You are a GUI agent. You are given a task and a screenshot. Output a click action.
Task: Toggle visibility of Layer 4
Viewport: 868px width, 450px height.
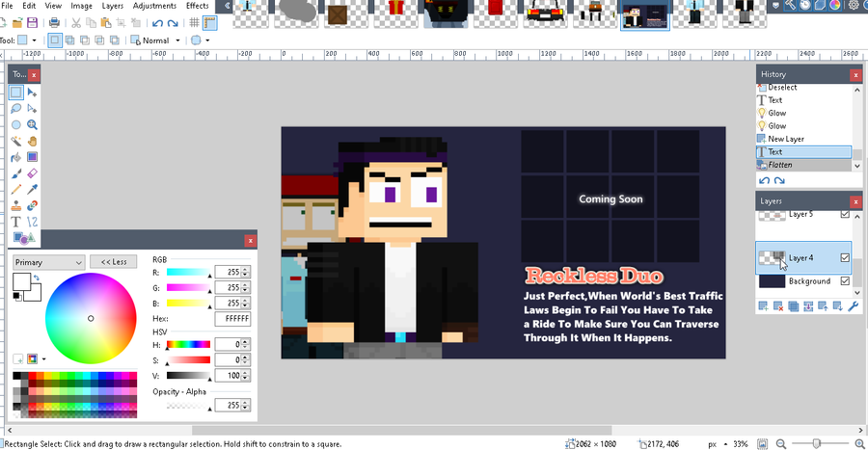tap(845, 257)
